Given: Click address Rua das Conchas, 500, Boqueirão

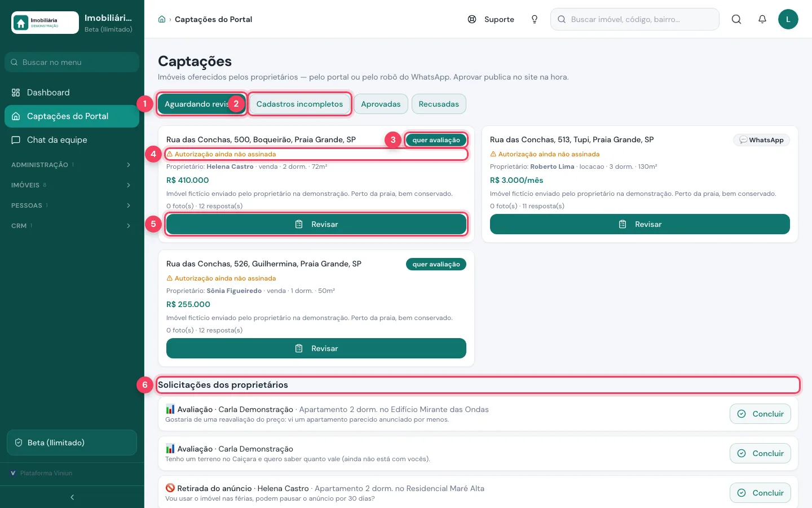Looking at the screenshot, I should coord(261,139).
